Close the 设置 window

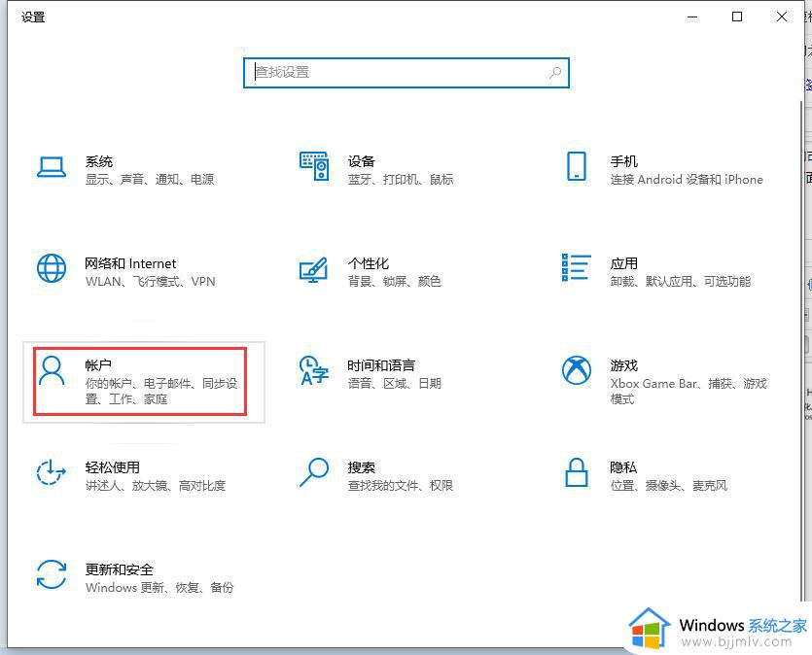point(782,17)
